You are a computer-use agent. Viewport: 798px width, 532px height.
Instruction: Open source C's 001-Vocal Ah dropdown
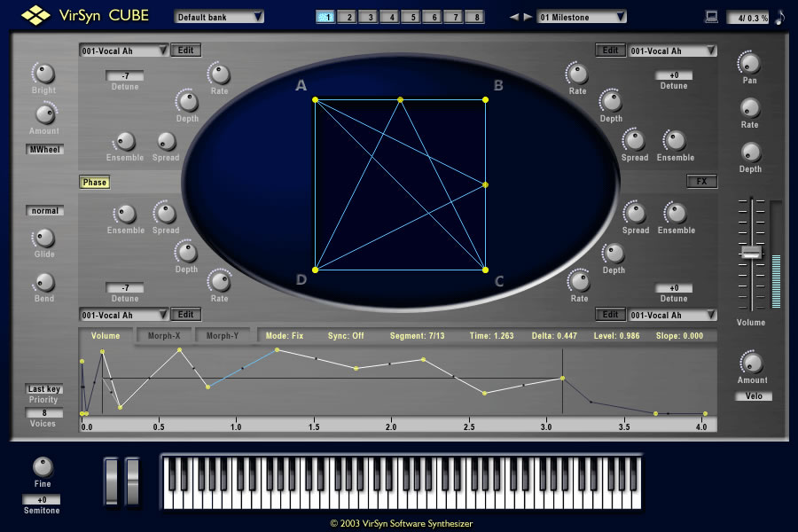[673, 315]
